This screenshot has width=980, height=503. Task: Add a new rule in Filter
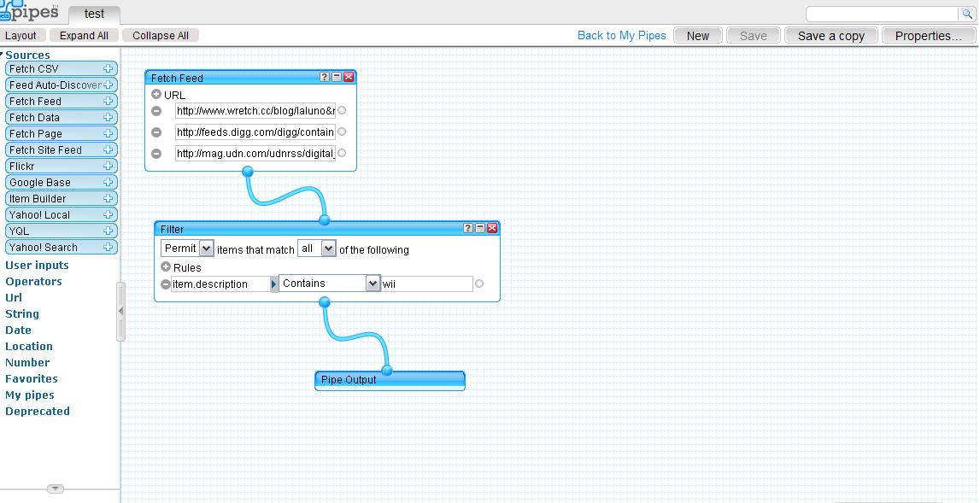tap(166, 266)
